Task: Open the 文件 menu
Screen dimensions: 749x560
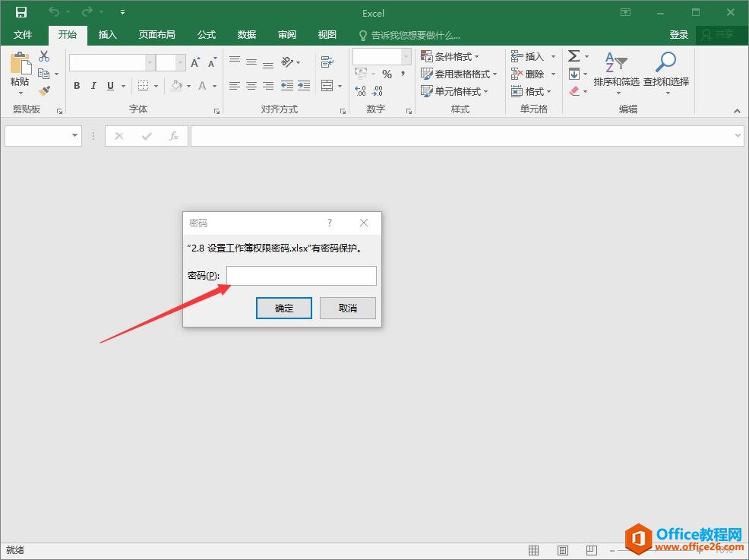Action: click(23, 34)
